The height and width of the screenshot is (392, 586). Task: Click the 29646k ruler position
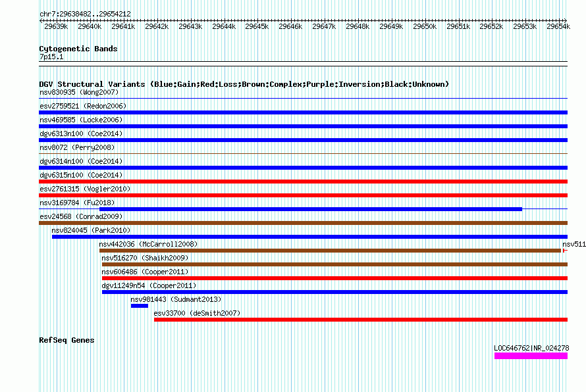[290, 26]
